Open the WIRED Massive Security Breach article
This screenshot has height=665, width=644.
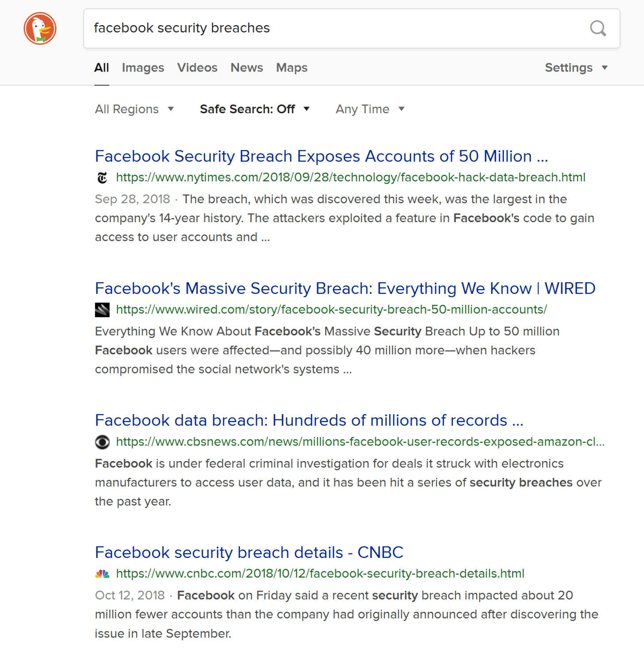[x=345, y=288]
